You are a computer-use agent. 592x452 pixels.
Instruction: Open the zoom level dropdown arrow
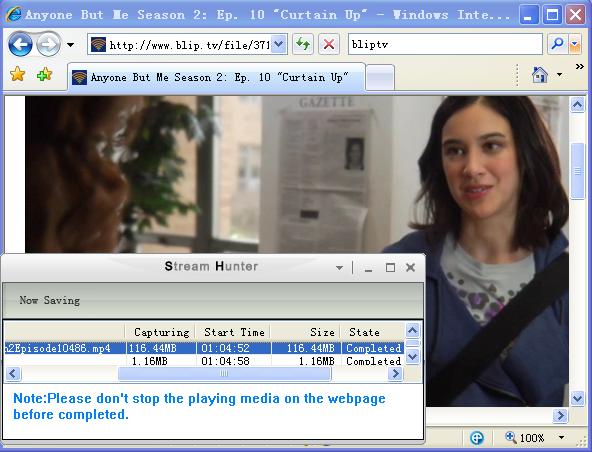pos(561,438)
